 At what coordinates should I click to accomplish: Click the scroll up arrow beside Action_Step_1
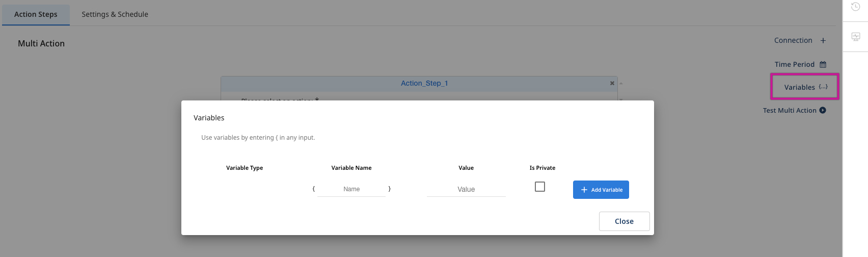coord(621,83)
